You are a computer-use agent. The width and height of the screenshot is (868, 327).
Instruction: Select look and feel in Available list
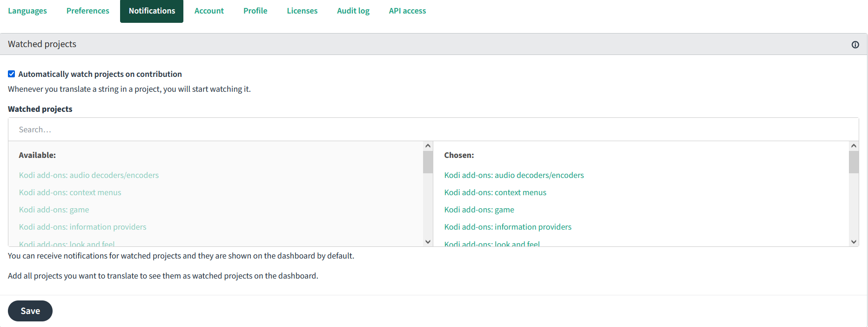67,243
